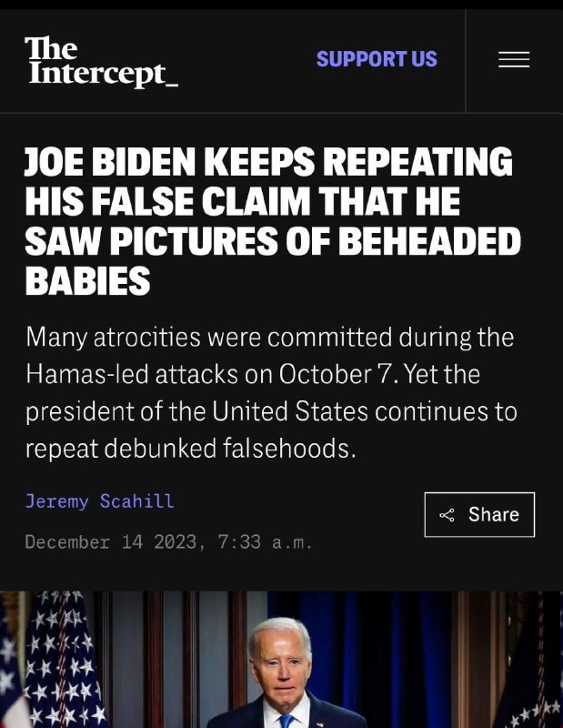Click the subheading paragraph about atrocities
The height and width of the screenshot is (728, 563).
point(271,393)
